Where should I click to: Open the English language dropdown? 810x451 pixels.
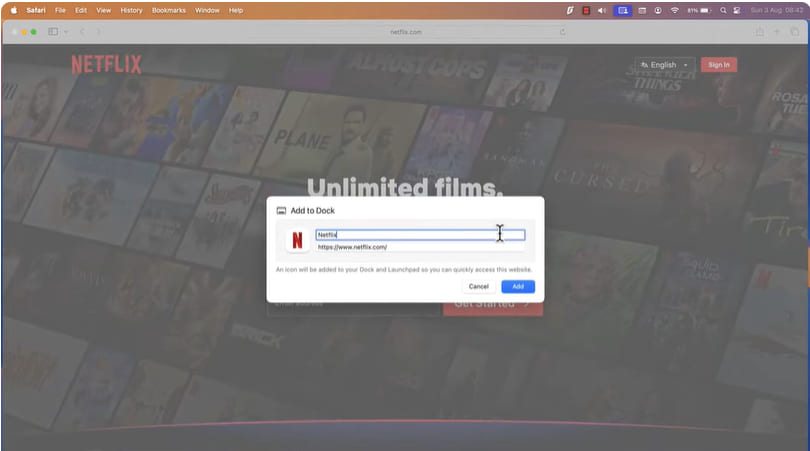tap(665, 65)
